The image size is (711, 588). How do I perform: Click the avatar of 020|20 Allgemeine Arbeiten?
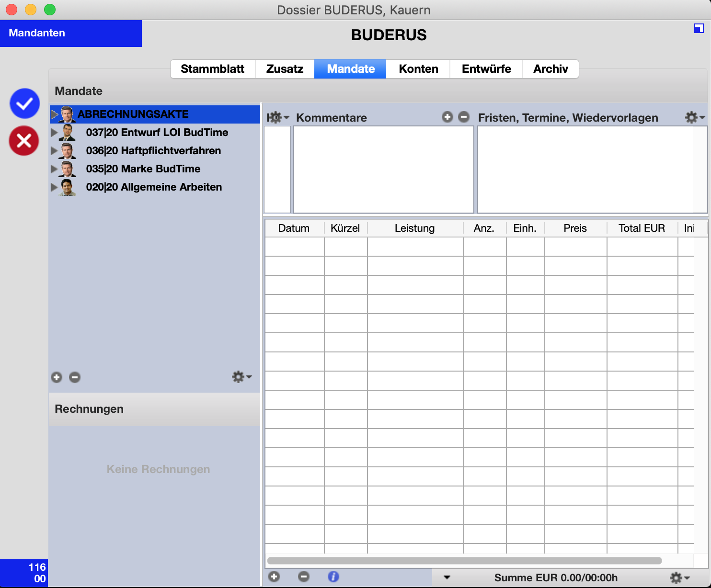[67, 187]
